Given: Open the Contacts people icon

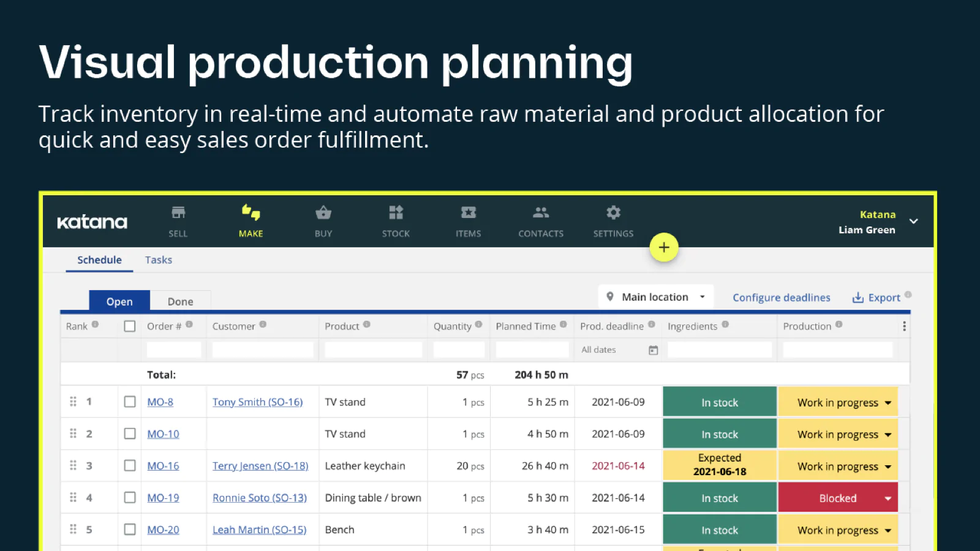Looking at the screenshot, I should tap(541, 213).
